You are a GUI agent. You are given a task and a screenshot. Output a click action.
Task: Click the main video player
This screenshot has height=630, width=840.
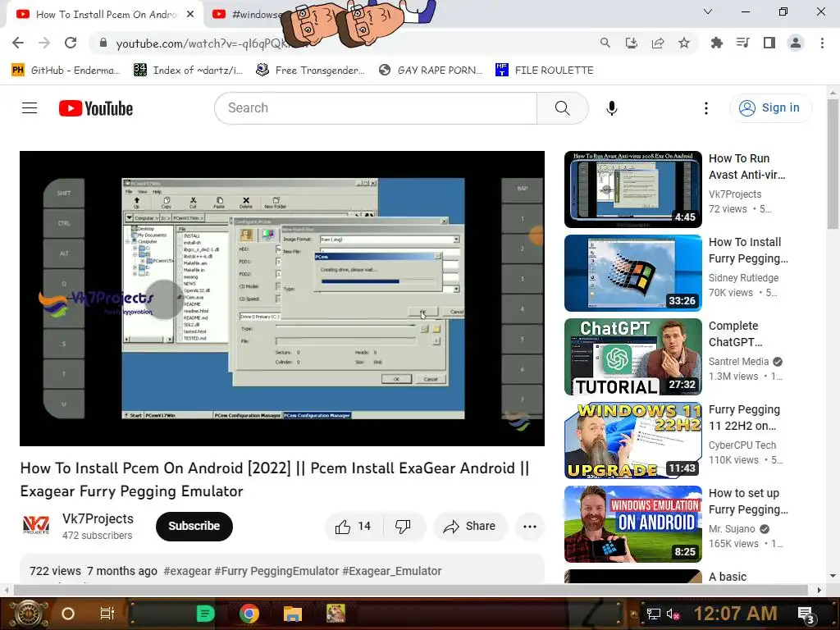(x=282, y=299)
